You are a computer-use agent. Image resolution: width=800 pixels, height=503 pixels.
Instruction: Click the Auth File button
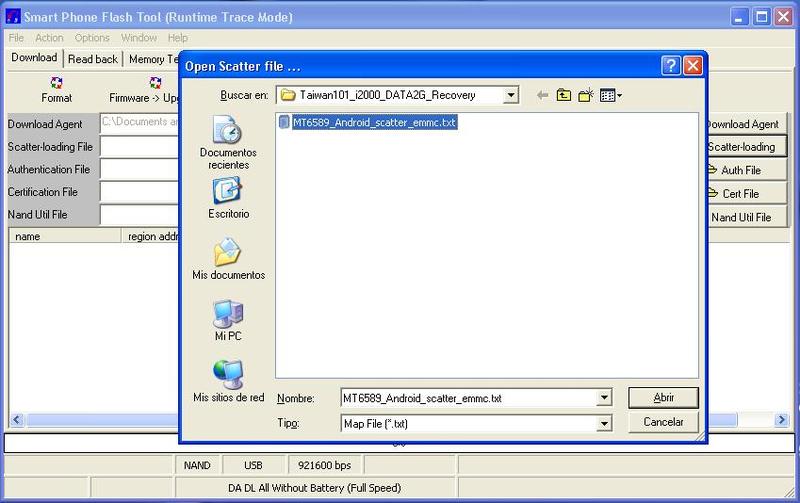[x=745, y=170]
